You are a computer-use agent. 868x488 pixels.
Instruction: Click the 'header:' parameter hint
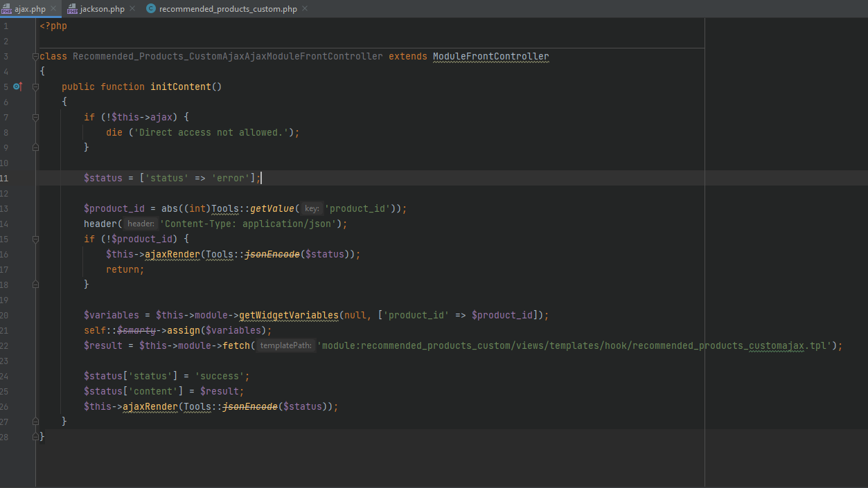[x=141, y=224]
